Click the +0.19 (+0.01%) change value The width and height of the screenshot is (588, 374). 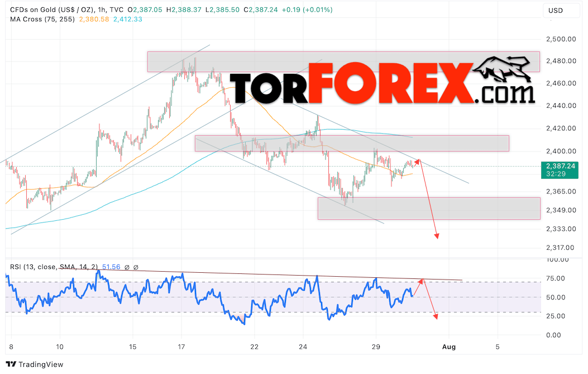(307, 10)
